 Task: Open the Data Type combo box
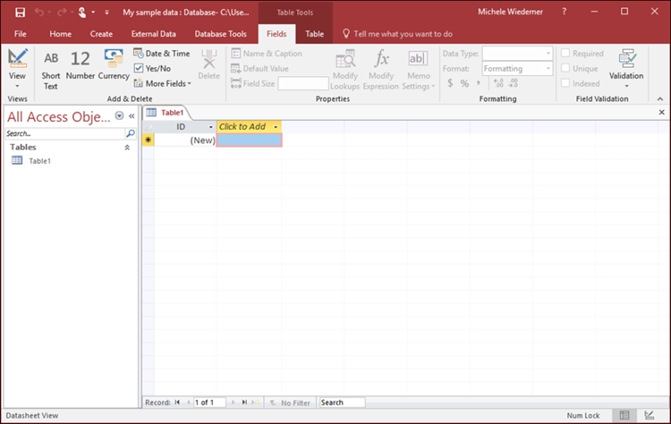tap(517, 53)
